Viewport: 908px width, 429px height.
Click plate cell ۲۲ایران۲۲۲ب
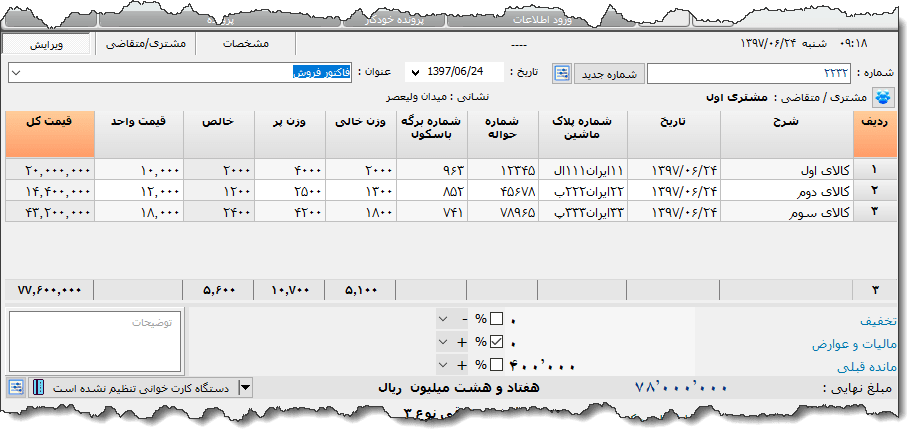(583, 190)
